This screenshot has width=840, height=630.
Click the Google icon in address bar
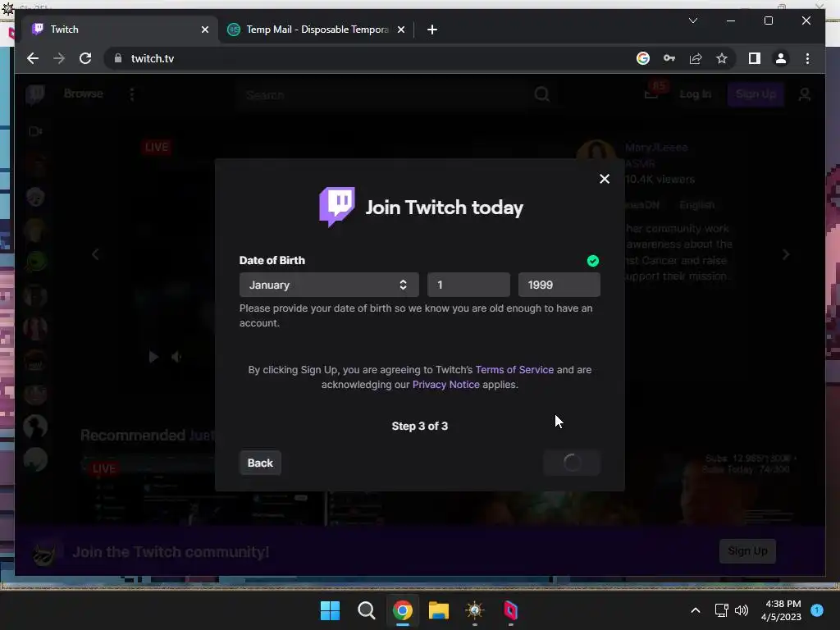[x=643, y=58]
